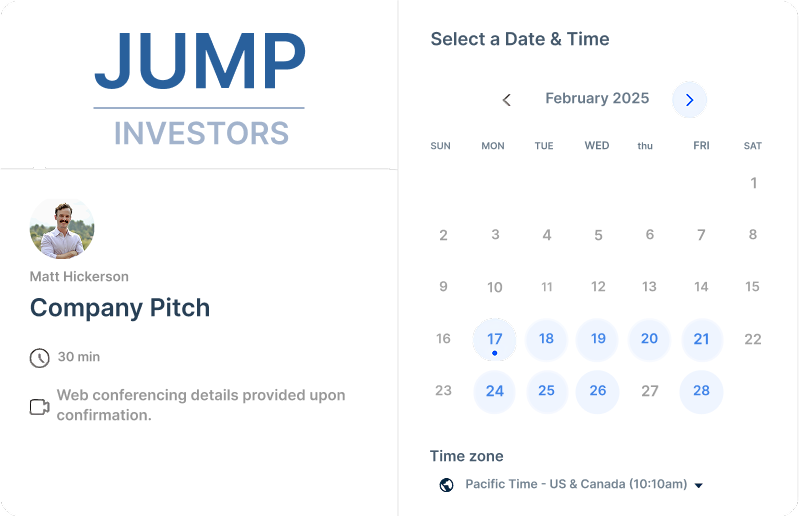Select February 17 on the calendar
Image resolution: width=799 pixels, height=517 pixels.
(x=495, y=340)
